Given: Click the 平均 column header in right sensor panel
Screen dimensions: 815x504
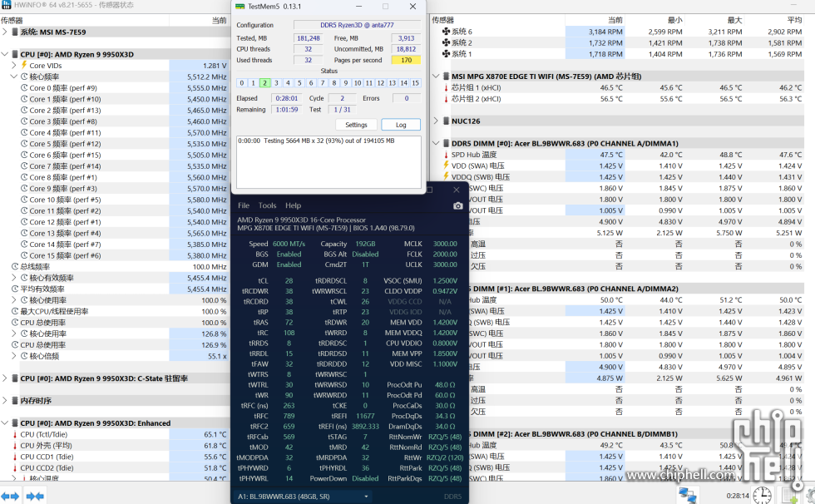Looking at the screenshot, I should (794, 20).
